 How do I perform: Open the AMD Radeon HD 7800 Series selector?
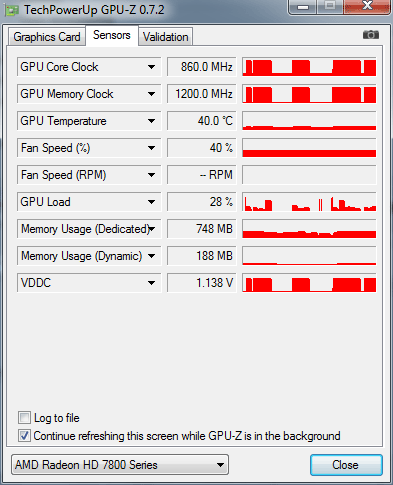pyautogui.click(x=120, y=465)
